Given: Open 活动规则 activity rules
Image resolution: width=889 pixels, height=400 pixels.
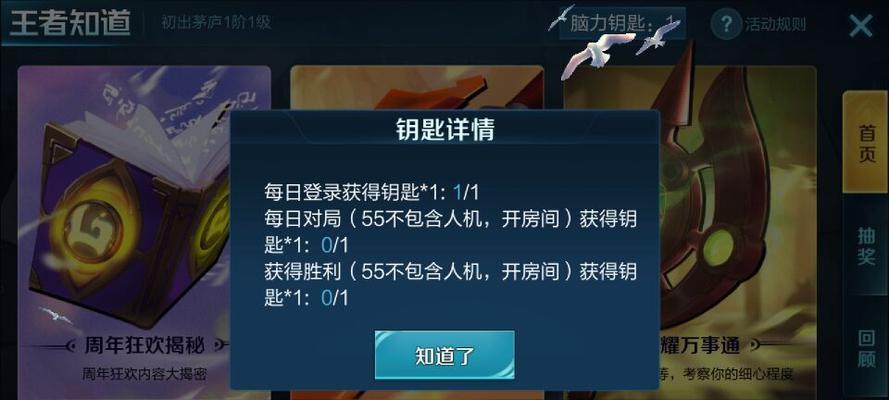Looking at the screenshot, I should (x=775, y=25).
